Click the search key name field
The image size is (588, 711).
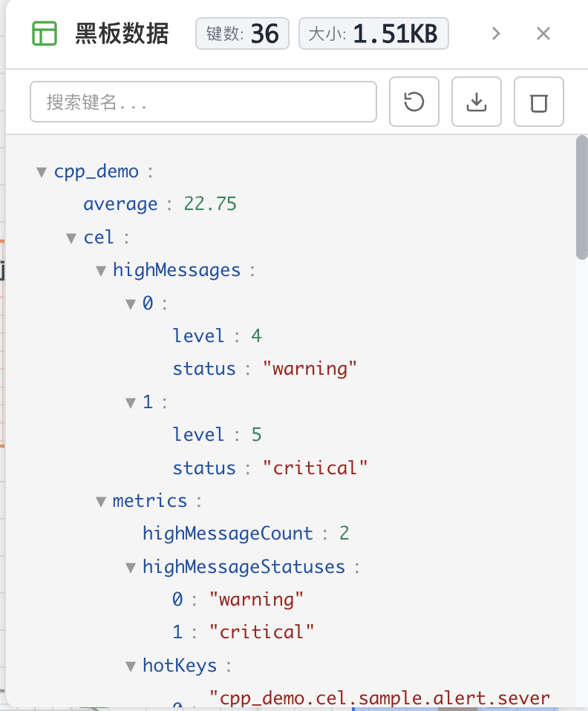203,102
